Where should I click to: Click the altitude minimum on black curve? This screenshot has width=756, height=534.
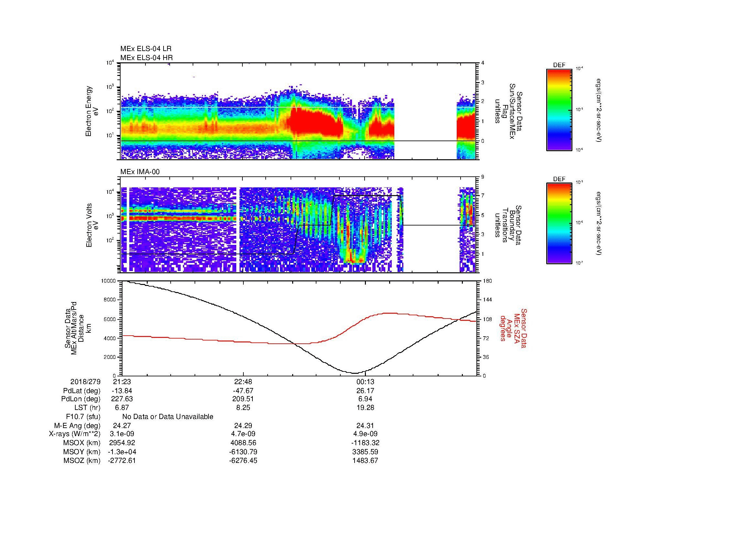[354, 373]
